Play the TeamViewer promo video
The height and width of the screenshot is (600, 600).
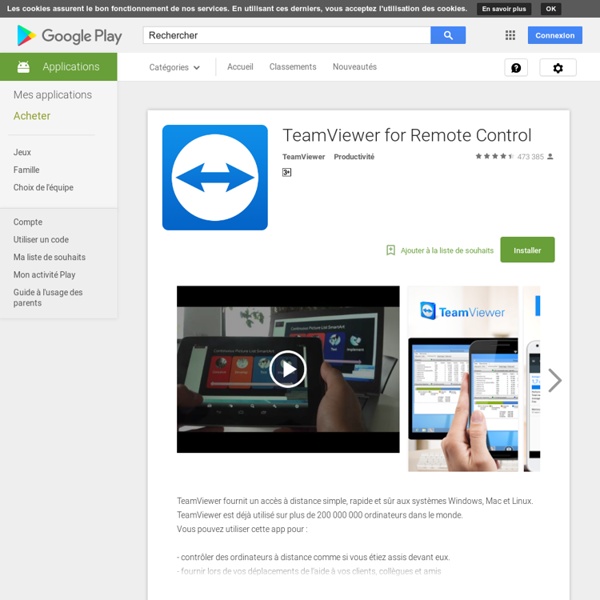(288, 369)
